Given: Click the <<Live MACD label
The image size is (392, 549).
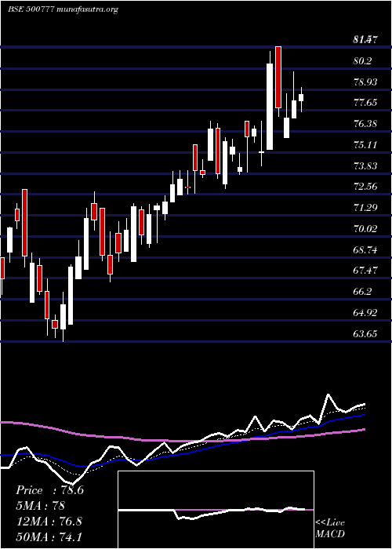Looking at the screenshot, I should [x=330, y=528].
